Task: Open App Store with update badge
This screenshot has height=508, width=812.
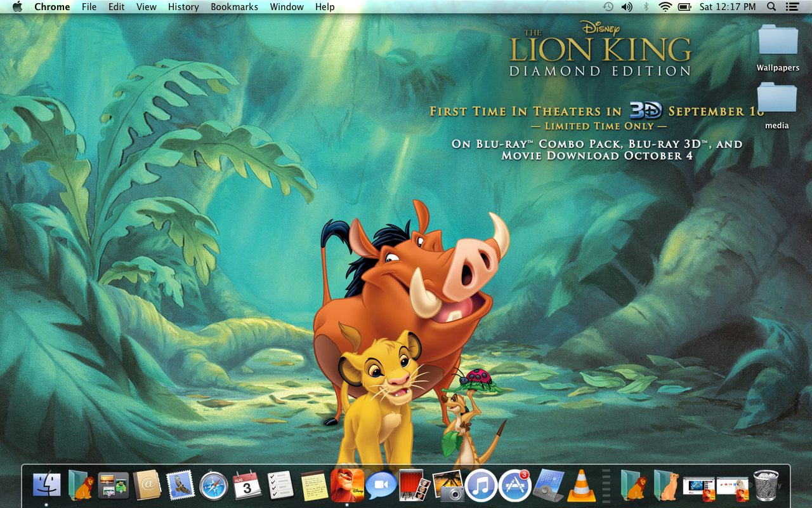Action: (x=514, y=486)
